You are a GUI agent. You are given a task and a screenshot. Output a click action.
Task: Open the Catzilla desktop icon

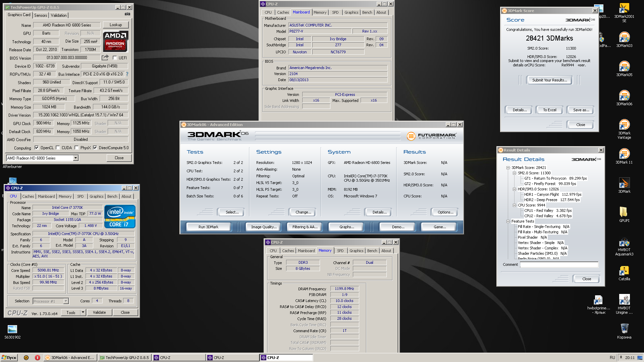click(x=624, y=273)
